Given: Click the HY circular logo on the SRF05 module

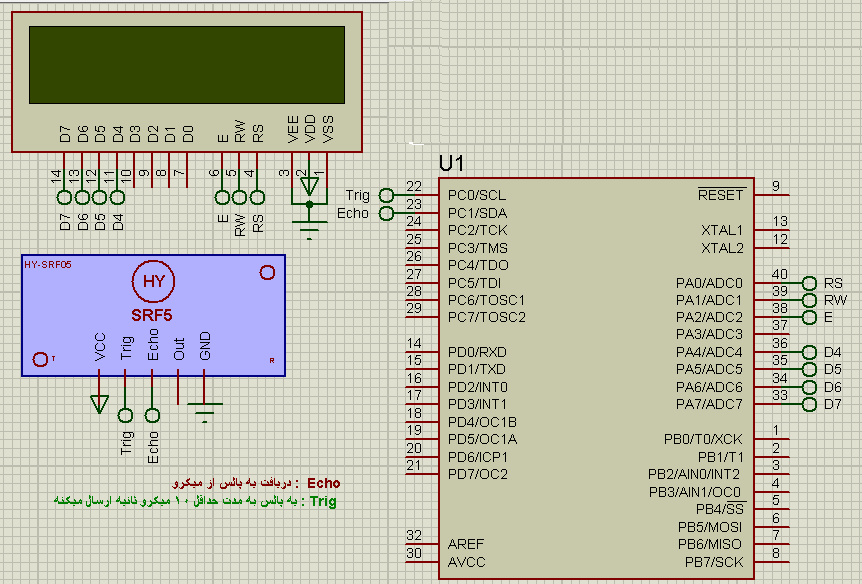Looking at the screenshot, I should pos(153,282).
